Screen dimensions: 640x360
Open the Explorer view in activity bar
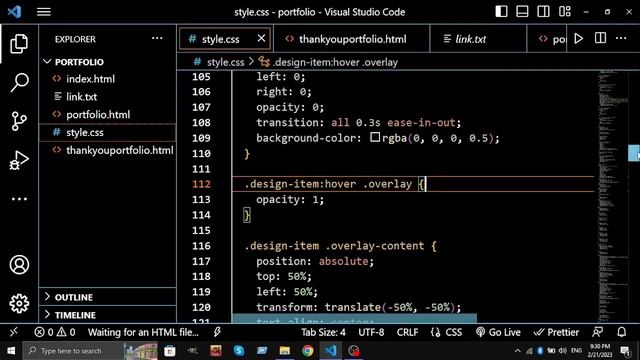pos(19,44)
